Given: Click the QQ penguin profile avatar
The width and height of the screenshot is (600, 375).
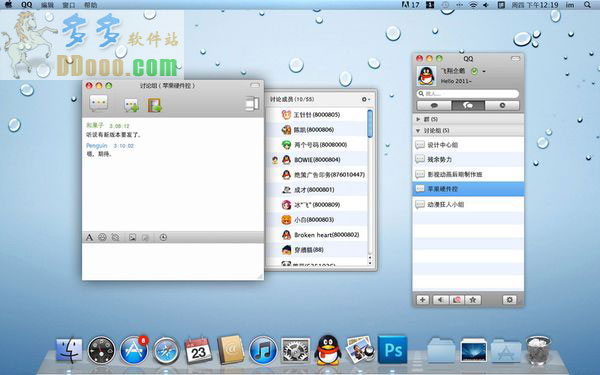Looking at the screenshot, I should click(426, 75).
